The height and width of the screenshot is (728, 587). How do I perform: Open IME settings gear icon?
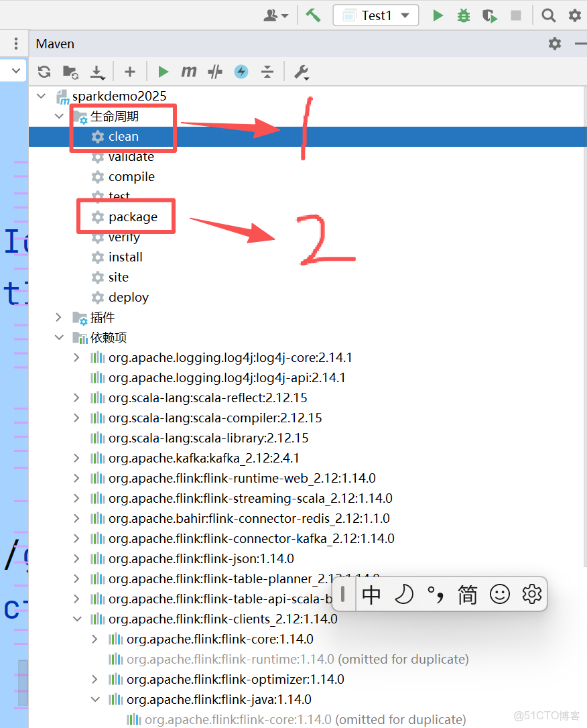(x=532, y=595)
